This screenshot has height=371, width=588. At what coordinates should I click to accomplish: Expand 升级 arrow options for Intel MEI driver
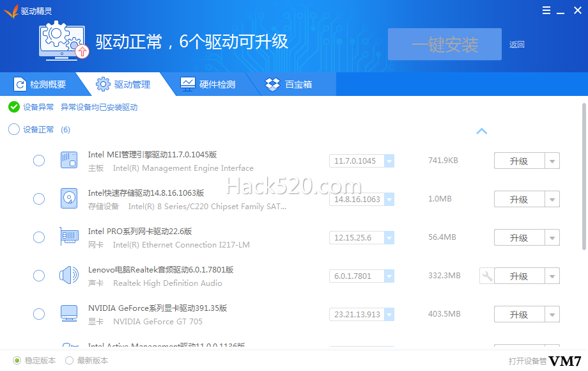pos(552,161)
